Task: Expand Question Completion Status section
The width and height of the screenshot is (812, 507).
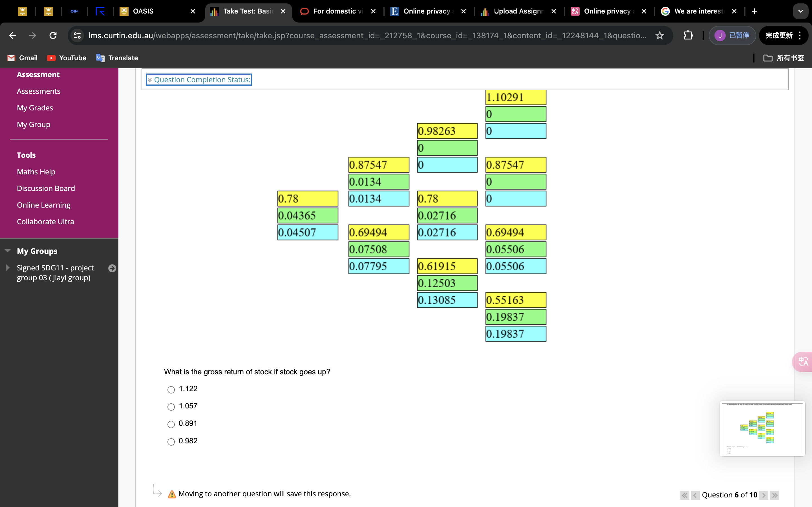Action: (x=199, y=79)
